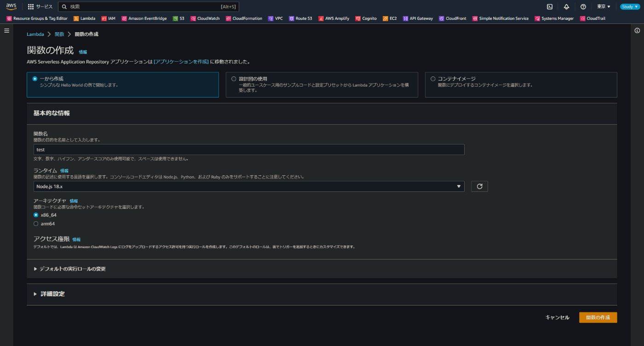Click the 関数名 input field

[x=249, y=150]
